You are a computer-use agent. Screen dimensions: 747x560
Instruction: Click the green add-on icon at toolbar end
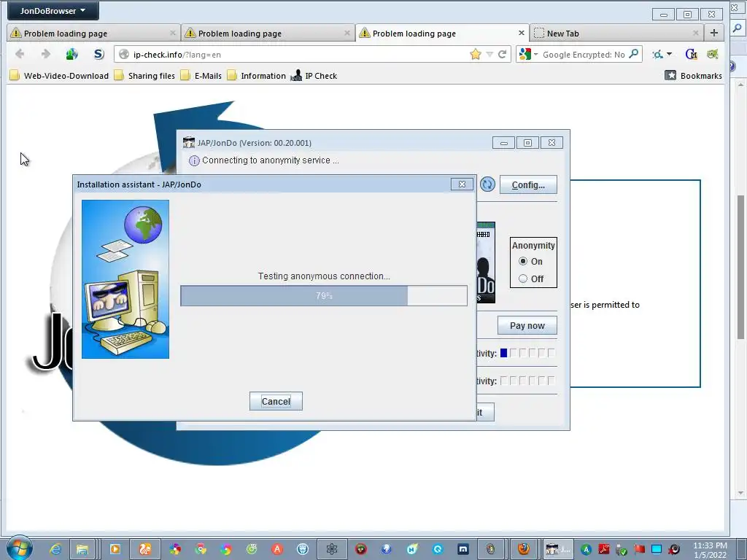[712, 54]
